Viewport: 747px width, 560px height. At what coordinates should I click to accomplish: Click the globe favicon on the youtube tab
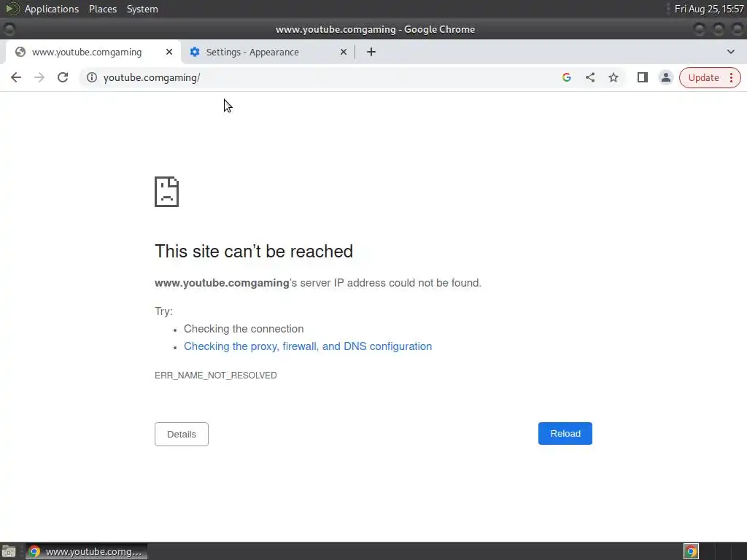tap(20, 52)
